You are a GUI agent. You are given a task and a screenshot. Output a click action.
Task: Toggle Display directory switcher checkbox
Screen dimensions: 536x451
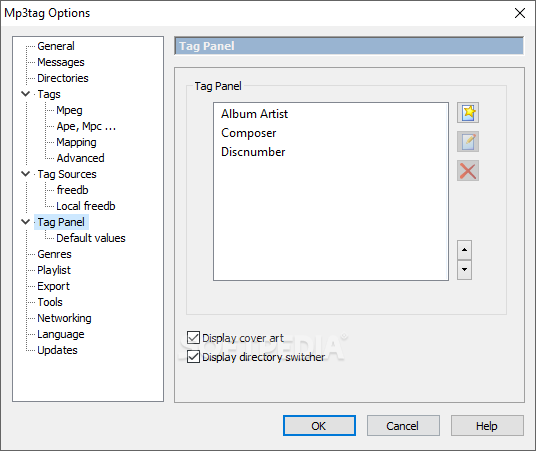pyautogui.click(x=193, y=357)
